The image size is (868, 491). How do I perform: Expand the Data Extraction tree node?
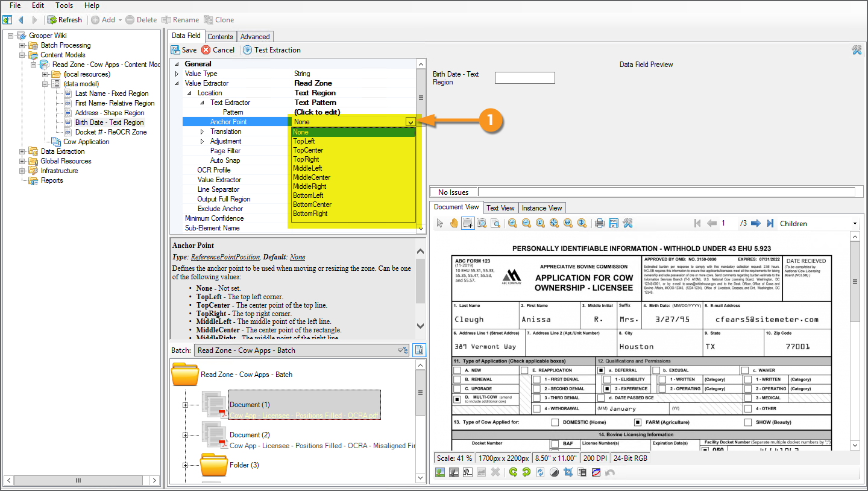[22, 151]
